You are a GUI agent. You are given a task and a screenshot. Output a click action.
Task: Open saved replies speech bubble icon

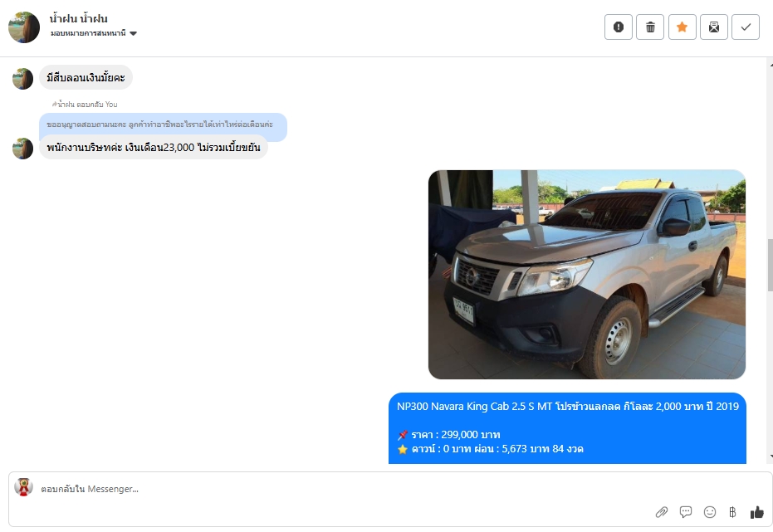pyautogui.click(x=685, y=512)
